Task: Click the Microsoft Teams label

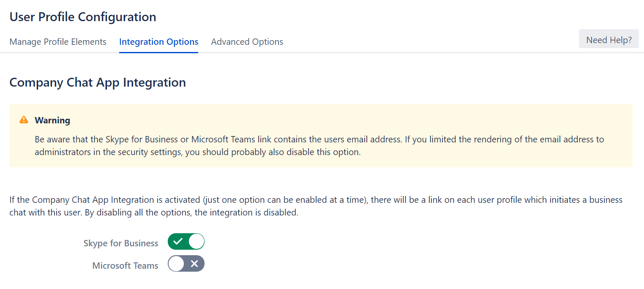Action: [125, 266]
